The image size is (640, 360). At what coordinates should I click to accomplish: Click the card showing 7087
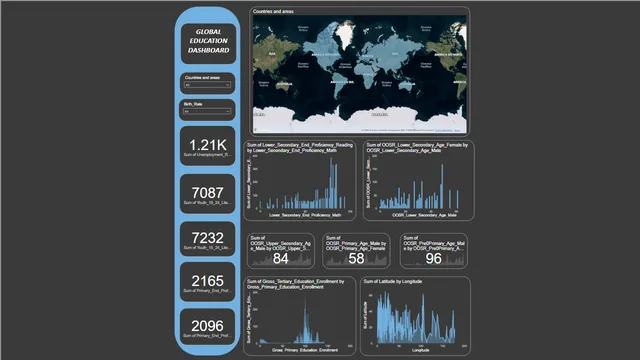[207, 193]
